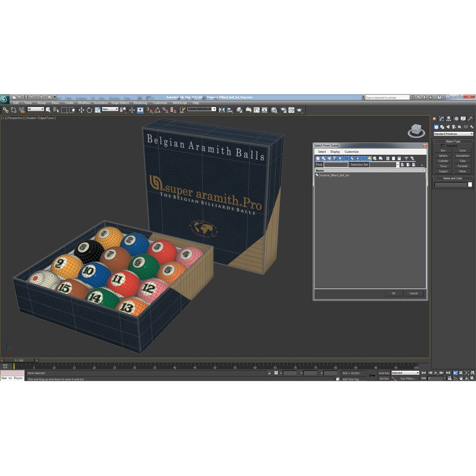Switch to the Hierarchy command panel tab
Image resolution: width=476 pixels, height=476 pixels.
[x=449, y=119]
